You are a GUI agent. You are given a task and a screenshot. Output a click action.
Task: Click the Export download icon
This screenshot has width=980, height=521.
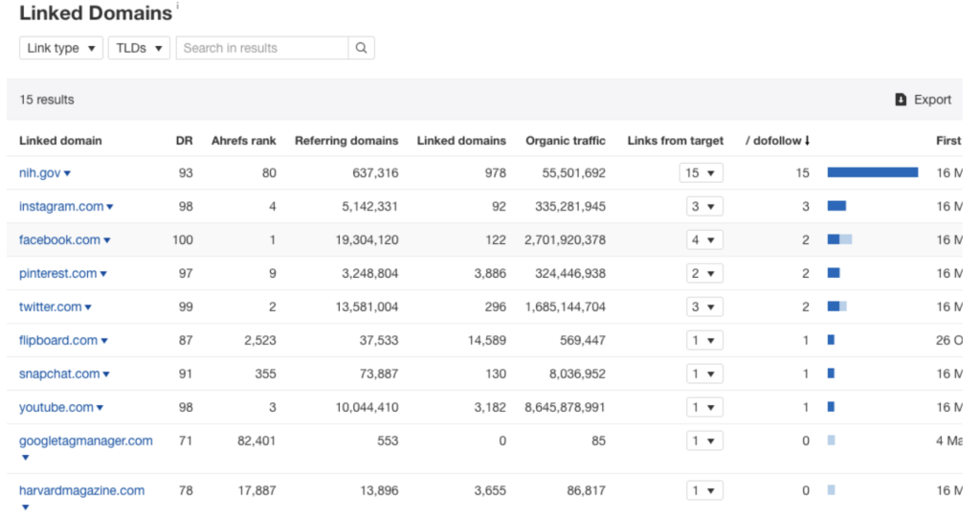click(901, 100)
